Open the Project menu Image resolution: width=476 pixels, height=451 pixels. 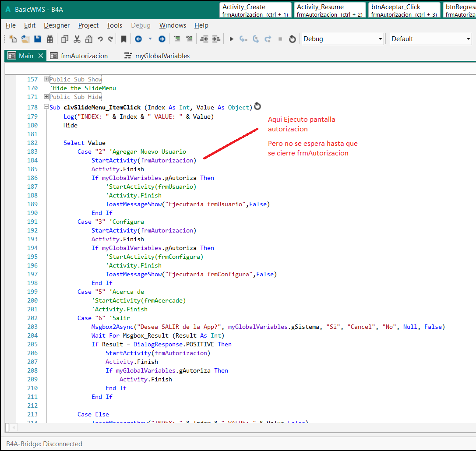(x=88, y=25)
